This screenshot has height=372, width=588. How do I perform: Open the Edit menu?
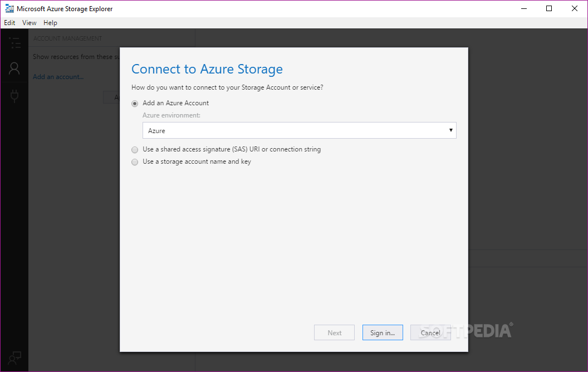(x=9, y=23)
